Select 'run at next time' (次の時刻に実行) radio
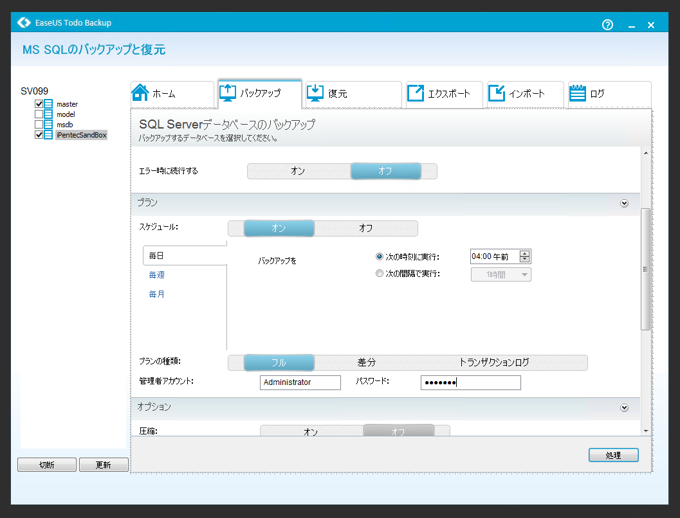This screenshot has width=680, height=518. click(x=379, y=257)
